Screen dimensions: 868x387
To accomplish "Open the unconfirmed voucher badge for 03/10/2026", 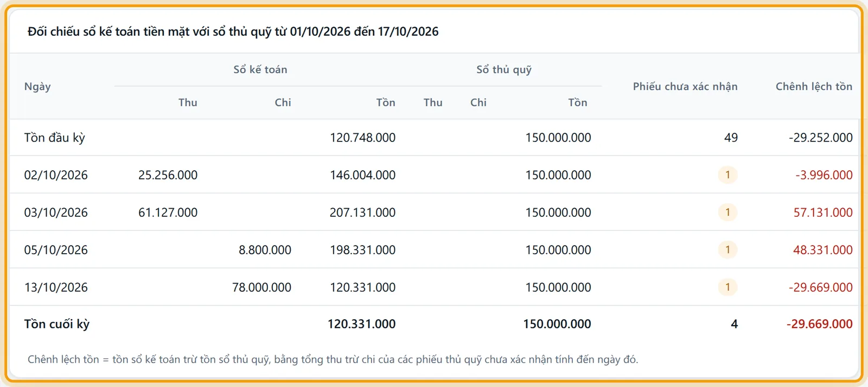I will click(727, 212).
